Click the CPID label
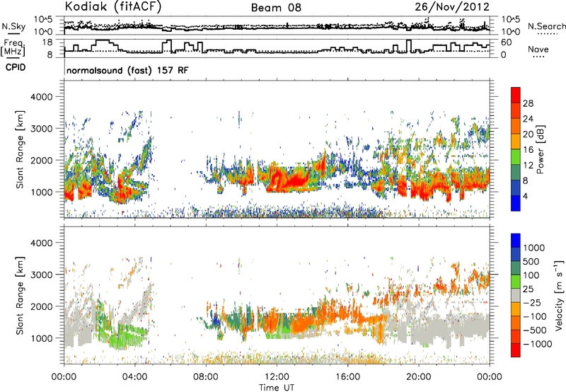Viewport: 566px width, 392px height. click(x=16, y=67)
